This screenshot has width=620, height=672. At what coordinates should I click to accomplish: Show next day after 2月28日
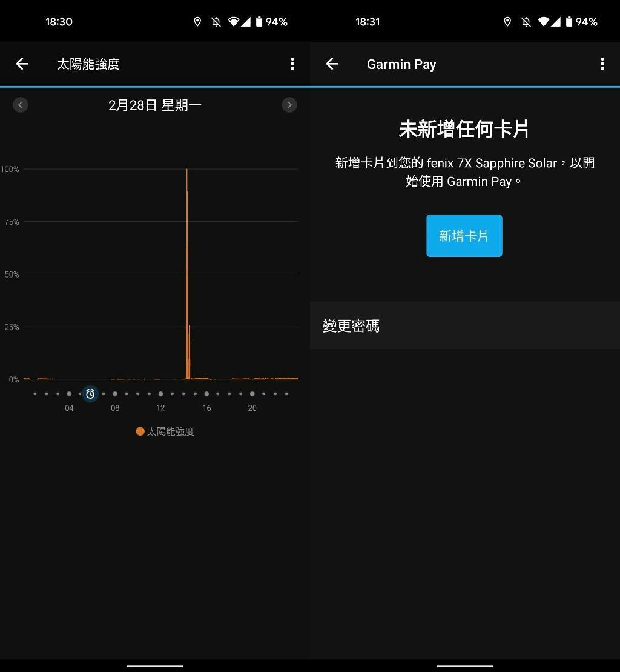[x=289, y=105]
